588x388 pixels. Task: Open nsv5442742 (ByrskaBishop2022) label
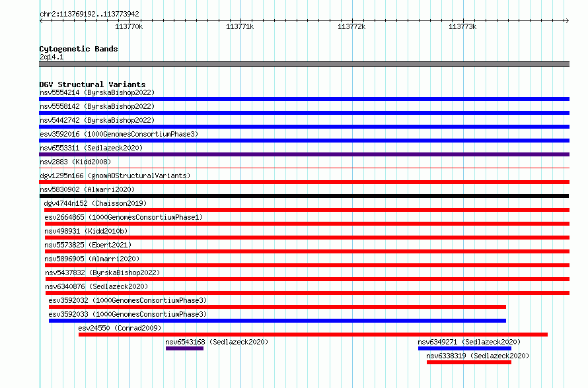[x=97, y=120]
